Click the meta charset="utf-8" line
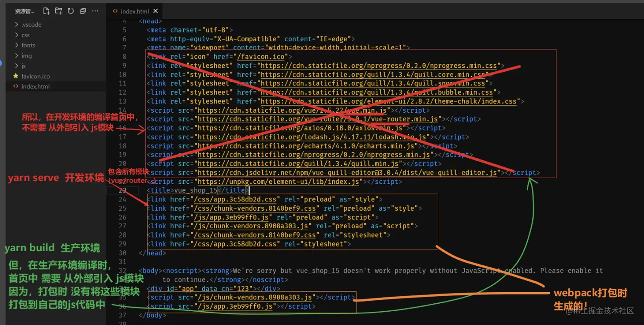 [190, 30]
